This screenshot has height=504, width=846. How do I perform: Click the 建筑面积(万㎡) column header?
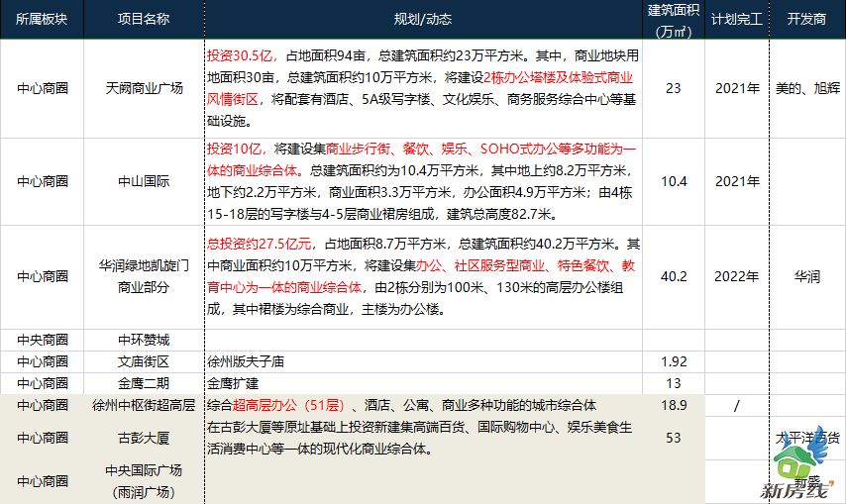point(674,21)
